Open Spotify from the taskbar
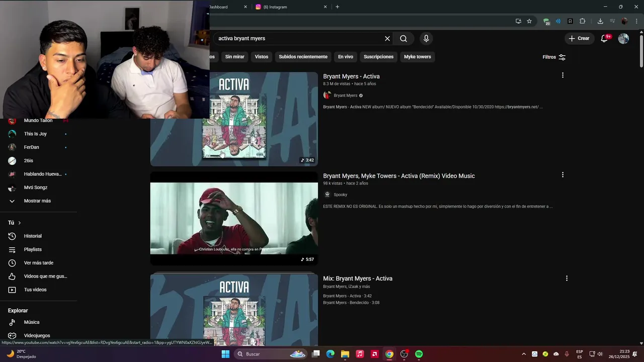The image size is (644, 362). (x=419, y=354)
